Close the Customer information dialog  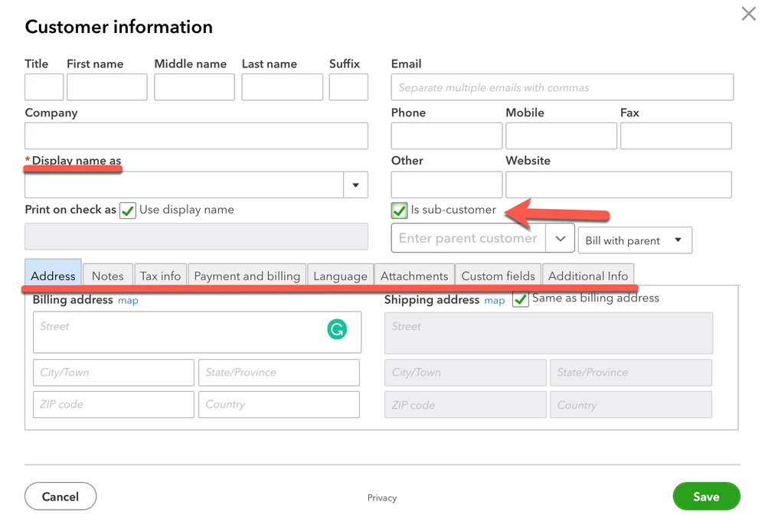pos(748,14)
